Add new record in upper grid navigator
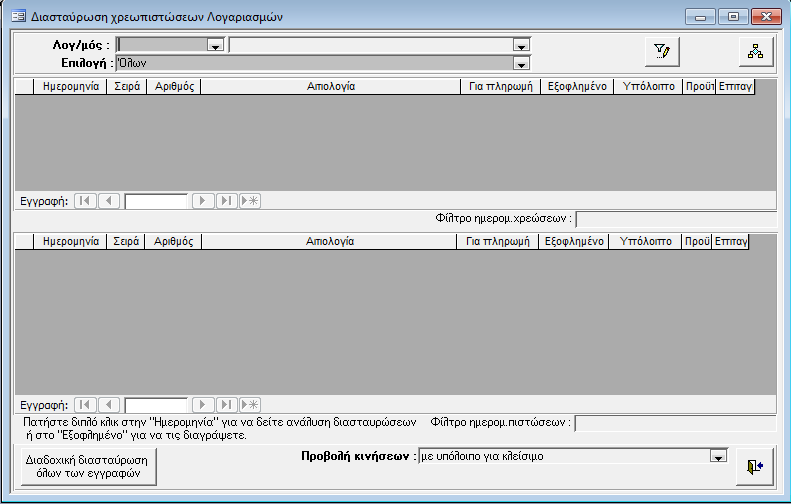 [250, 201]
